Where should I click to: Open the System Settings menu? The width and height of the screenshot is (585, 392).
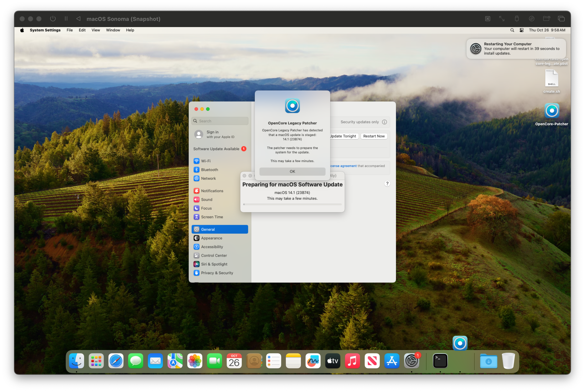click(45, 30)
